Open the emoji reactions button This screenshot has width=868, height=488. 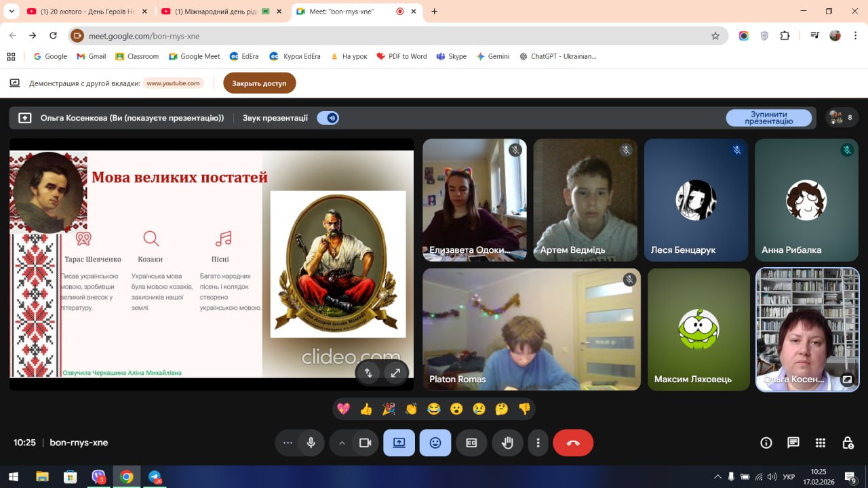click(435, 443)
